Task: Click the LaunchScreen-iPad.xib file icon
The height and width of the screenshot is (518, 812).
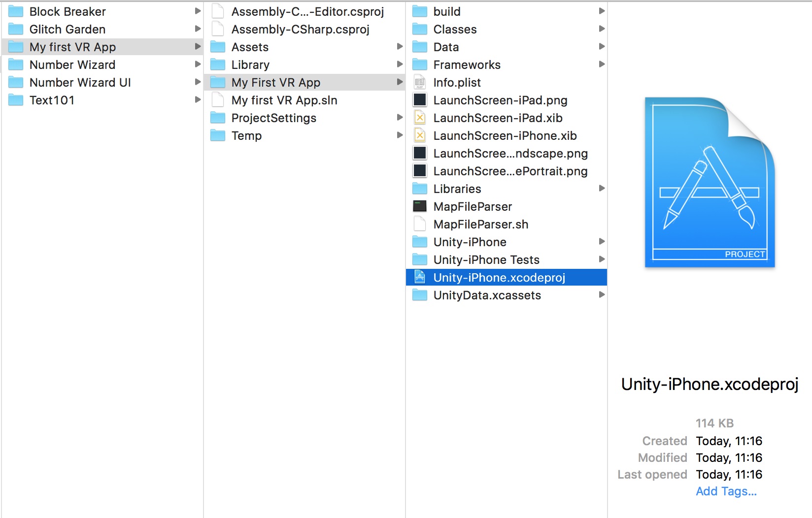Action: point(420,118)
